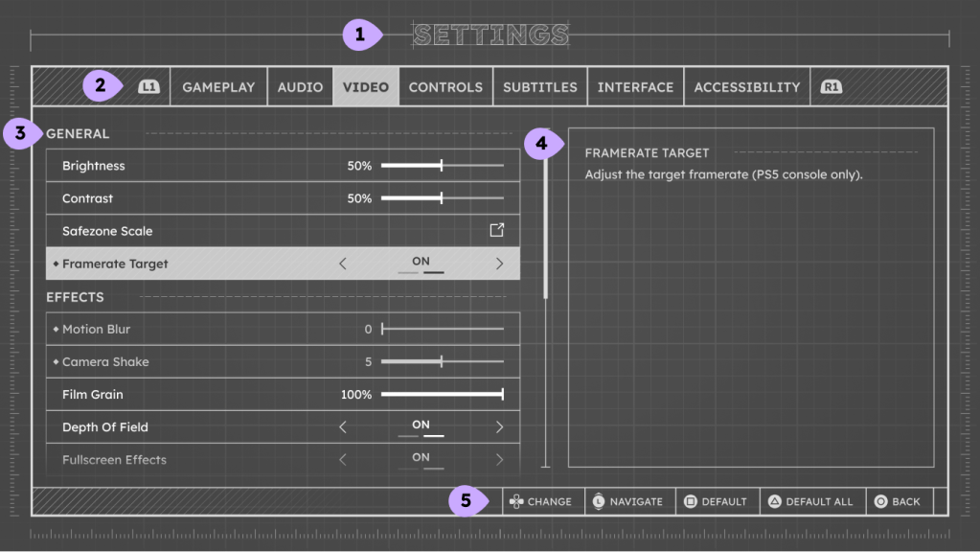This screenshot has width=980, height=552.
Task: Open Safezone Scale external link icon
Action: [x=496, y=230]
